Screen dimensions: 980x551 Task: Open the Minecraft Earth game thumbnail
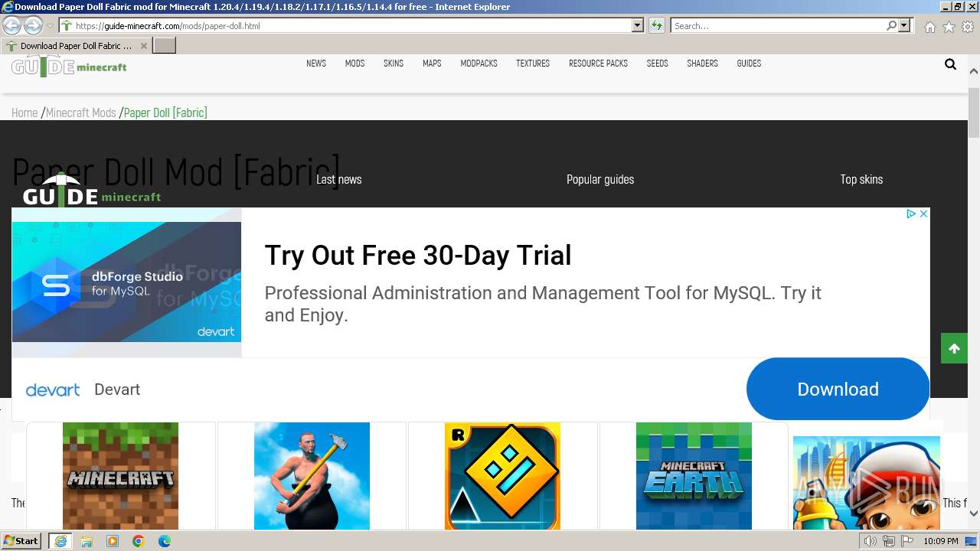pyautogui.click(x=694, y=476)
